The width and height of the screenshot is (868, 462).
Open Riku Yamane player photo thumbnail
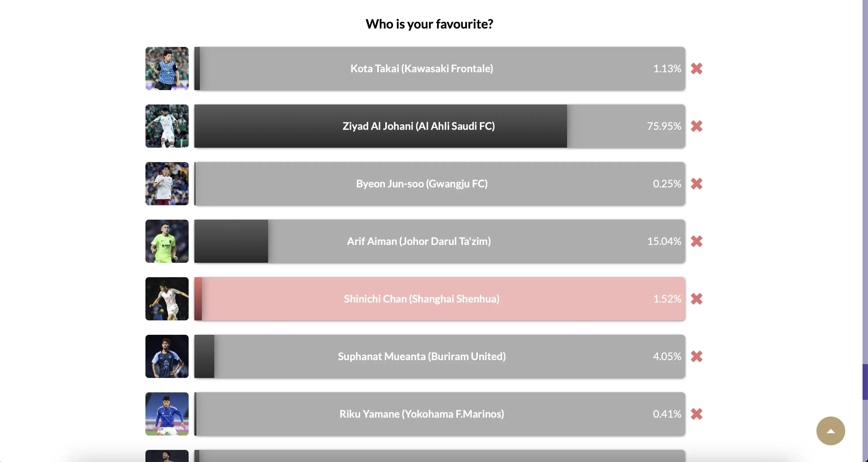167,414
